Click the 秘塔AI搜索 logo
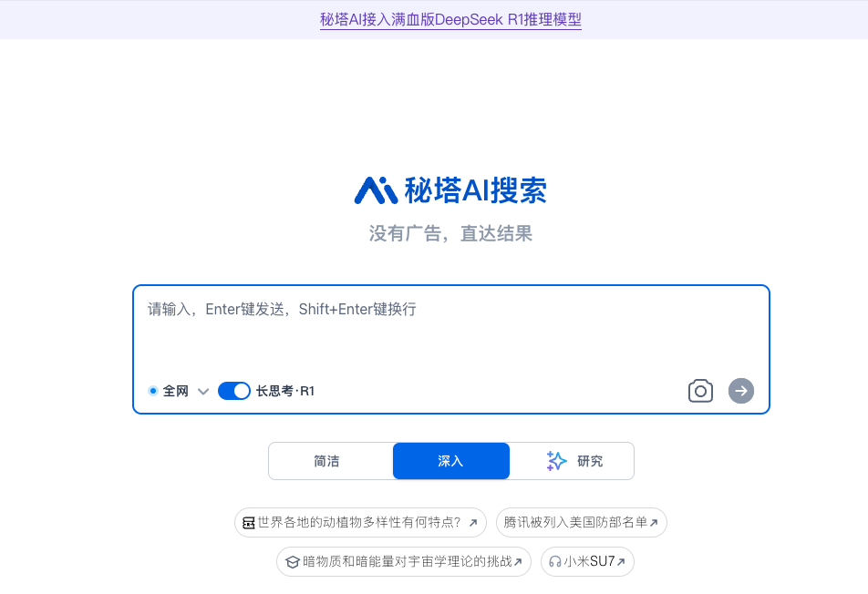The image size is (868, 594). click(450, 190)
